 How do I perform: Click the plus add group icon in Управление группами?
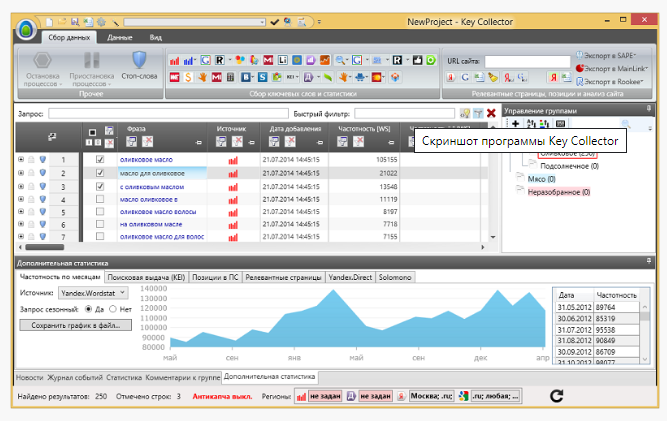click(516, 124)
